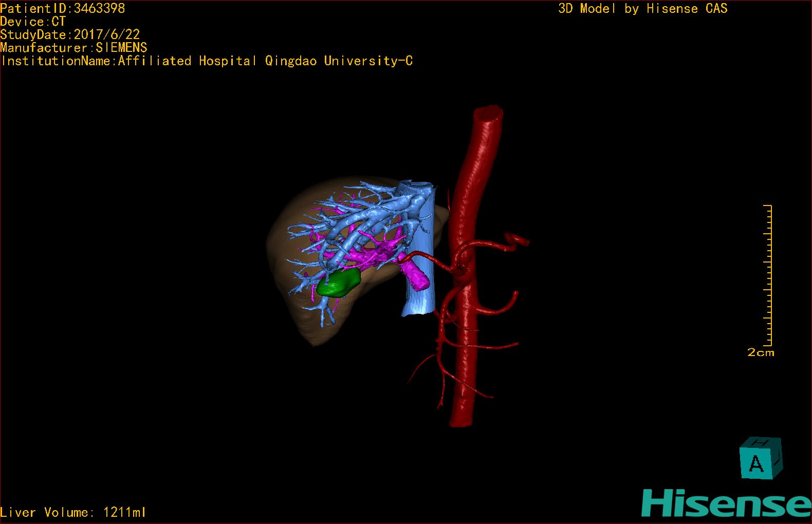Click the orientation cube marked A
The image size is (812, 524).
pyautogui.click(x=760, y=458)
